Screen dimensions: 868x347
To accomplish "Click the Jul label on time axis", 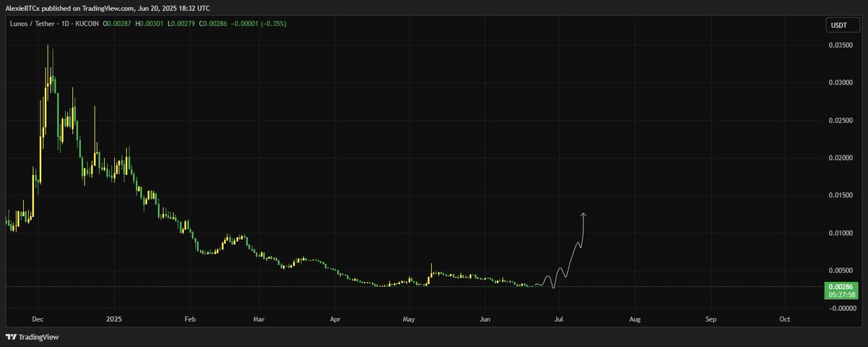I will pos(558,318).
